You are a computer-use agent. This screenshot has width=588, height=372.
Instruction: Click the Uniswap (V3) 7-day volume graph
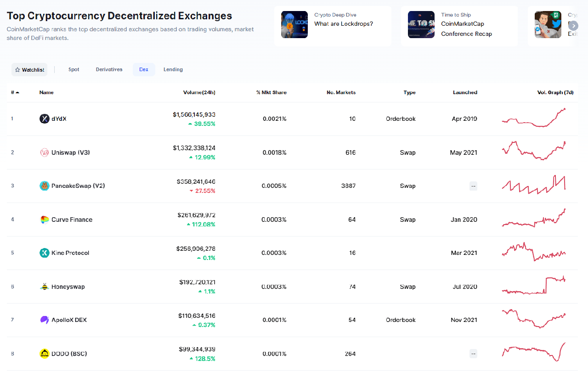[x=534, y=151]
